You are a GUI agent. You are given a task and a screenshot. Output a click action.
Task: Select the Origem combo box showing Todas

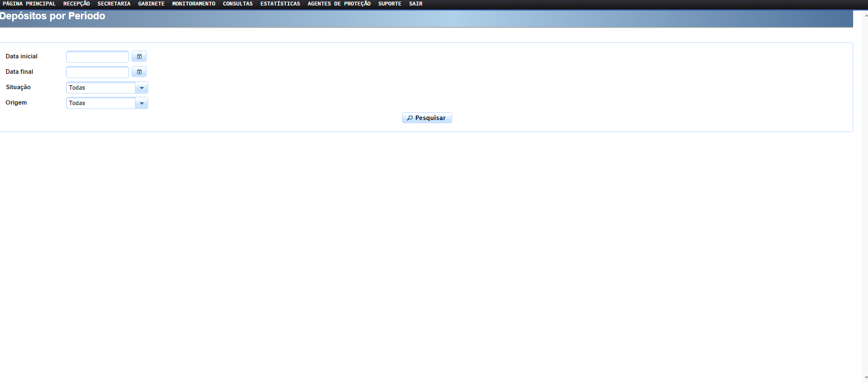point(101,103)
